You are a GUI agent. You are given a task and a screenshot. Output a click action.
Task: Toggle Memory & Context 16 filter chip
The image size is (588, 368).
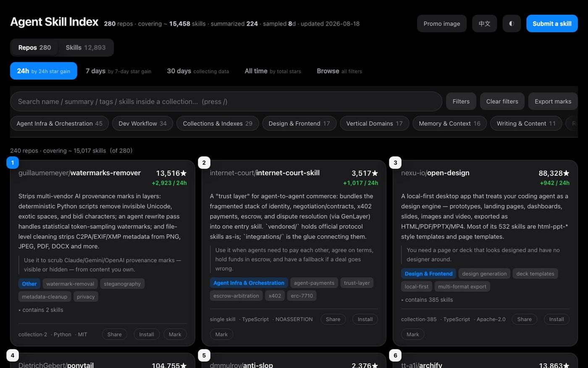pos(449,123)
